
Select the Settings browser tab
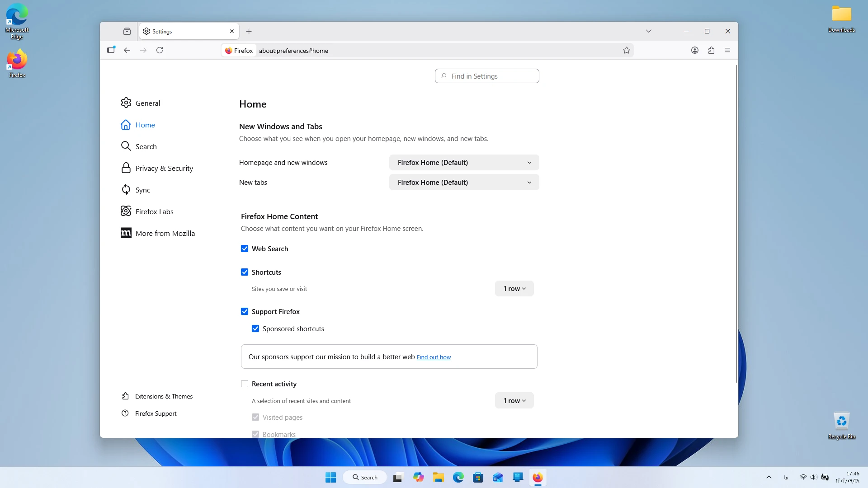coord(189,31)
